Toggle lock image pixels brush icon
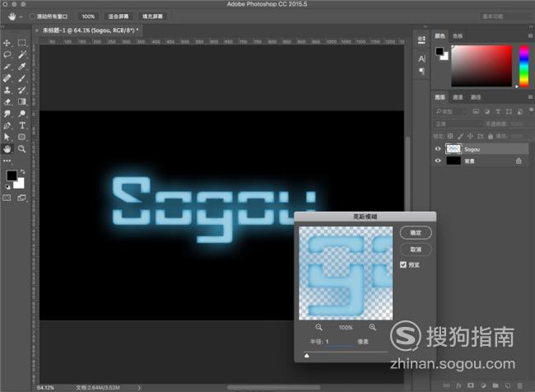 [460, 136]
